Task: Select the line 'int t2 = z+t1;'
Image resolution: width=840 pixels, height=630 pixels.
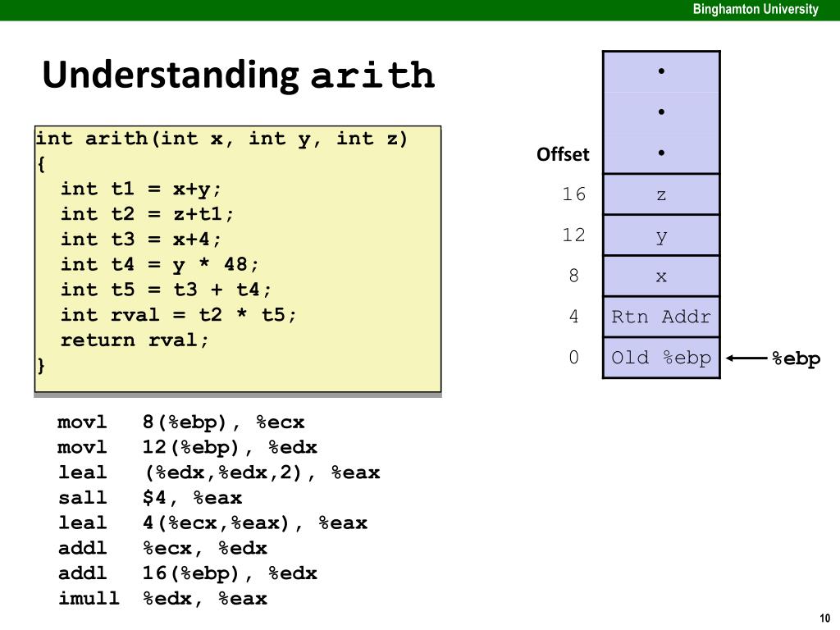Action: tap(147, 214)
